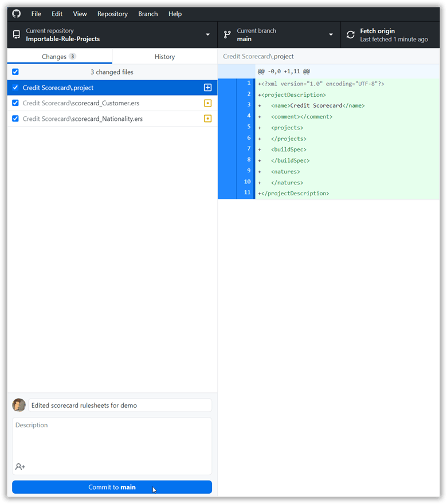The height and width of the screenshot is (504, 447).
Task: Open the Edit menu
Action: pyautogui.click(x=57, y=14)
